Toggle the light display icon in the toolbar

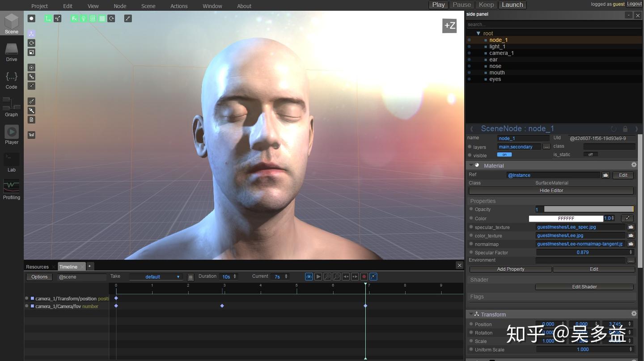83,18
